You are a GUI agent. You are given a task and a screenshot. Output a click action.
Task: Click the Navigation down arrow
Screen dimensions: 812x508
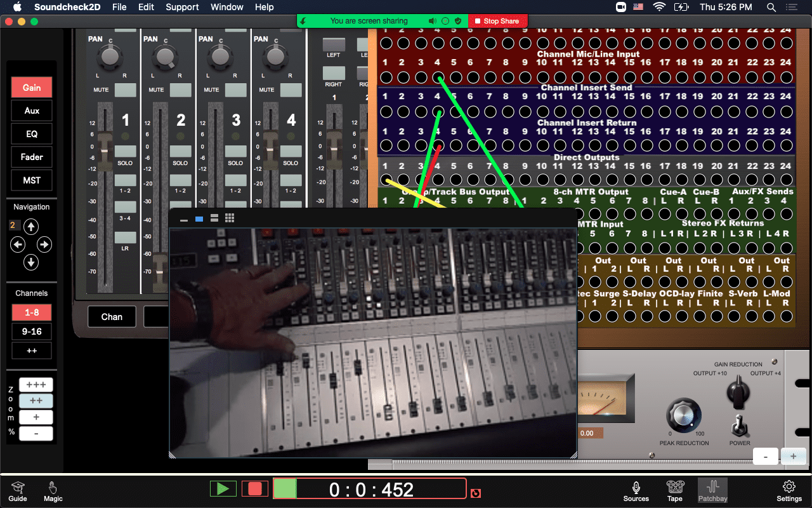click(31, 262)
